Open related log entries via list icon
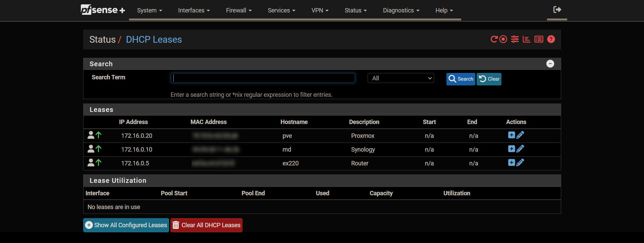This screenshot has width=644, height=243. point(539,39)
